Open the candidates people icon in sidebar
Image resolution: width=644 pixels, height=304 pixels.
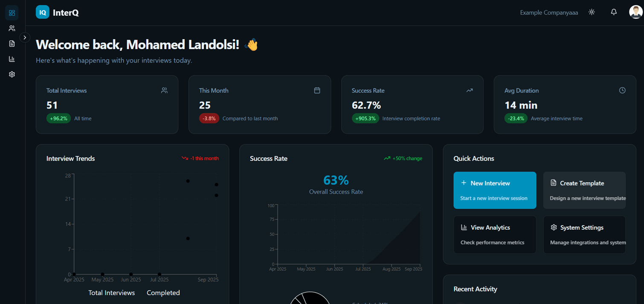pyautogui.click(x=12, y=28)
